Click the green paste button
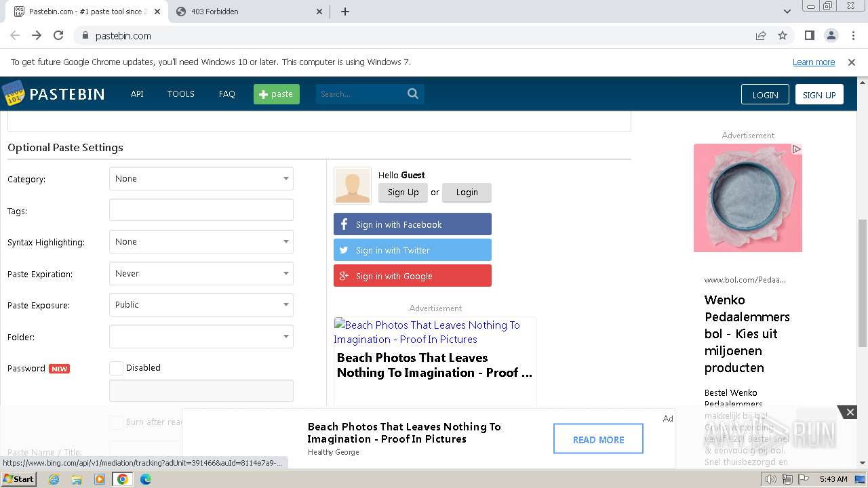868x488 pixels. (x=277, y=94)
